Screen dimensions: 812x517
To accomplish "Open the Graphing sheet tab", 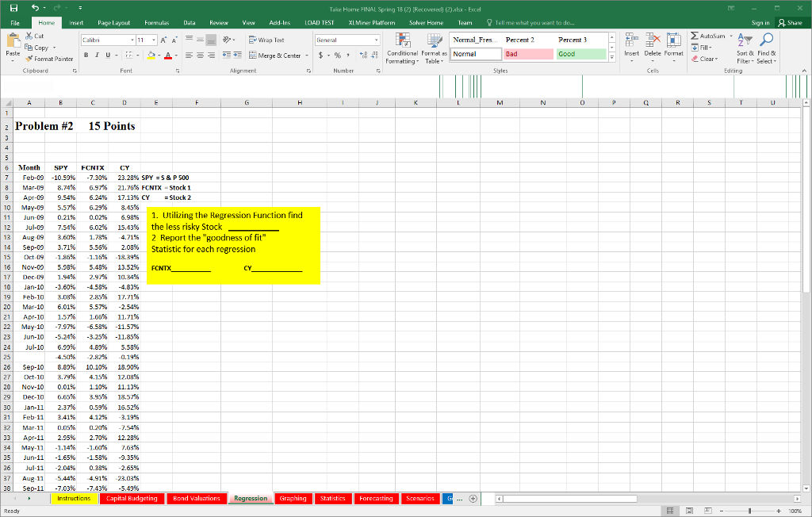I will [293, 498].
